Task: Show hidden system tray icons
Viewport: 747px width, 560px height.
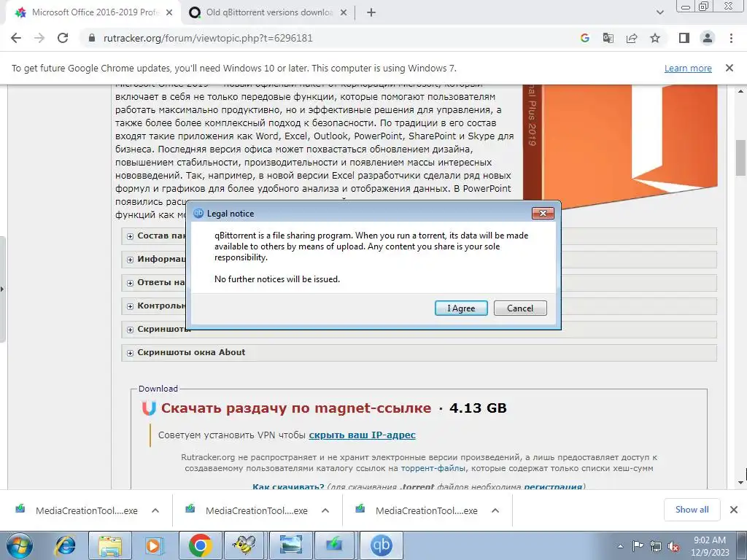Action: pyautogui.click(x=620, y=546)
